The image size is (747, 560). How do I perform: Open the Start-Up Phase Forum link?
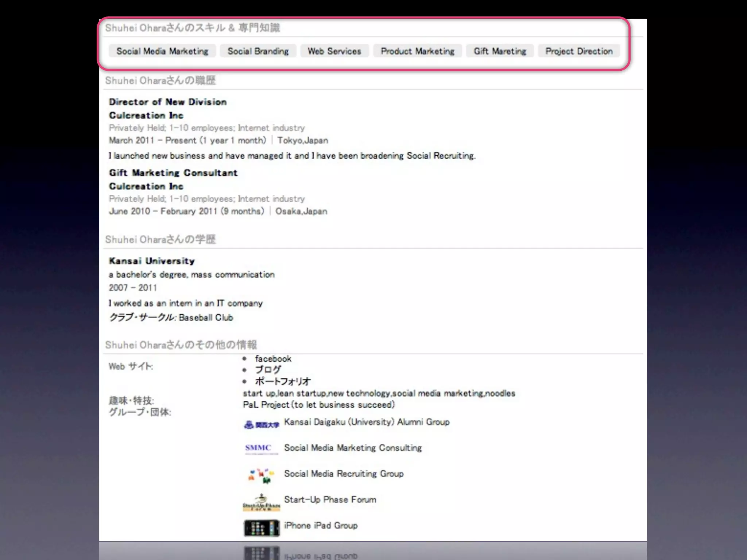(330, 499)
